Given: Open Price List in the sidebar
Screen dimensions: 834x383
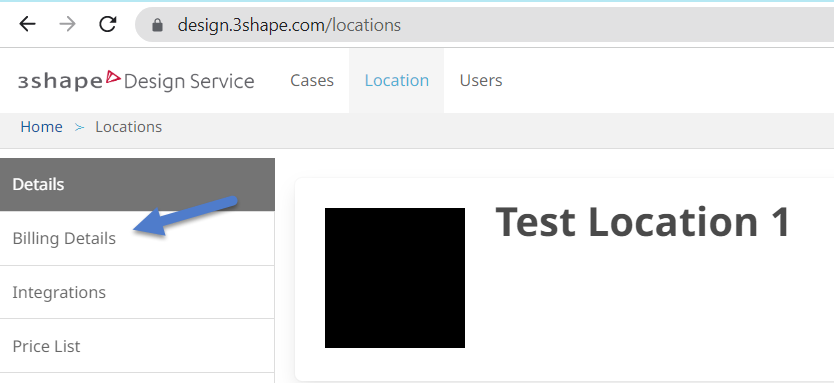Looking at the screenshot, I should 137,346.
